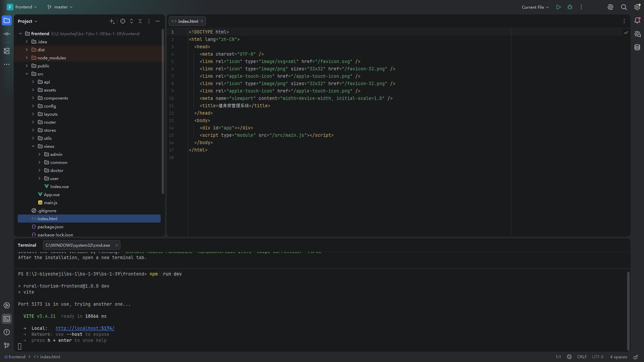Run the current file
The height and width of the screenshot is (362, 644).
point(558,7)
